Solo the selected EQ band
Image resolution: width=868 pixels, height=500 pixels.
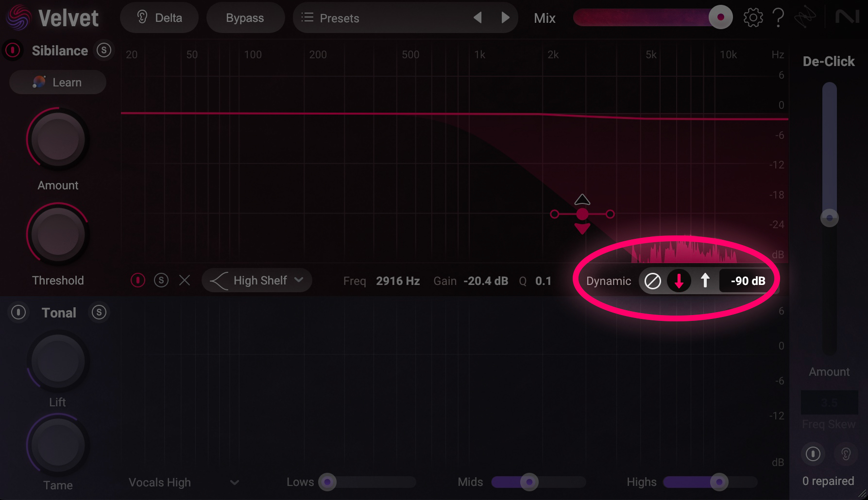point(161,280)
